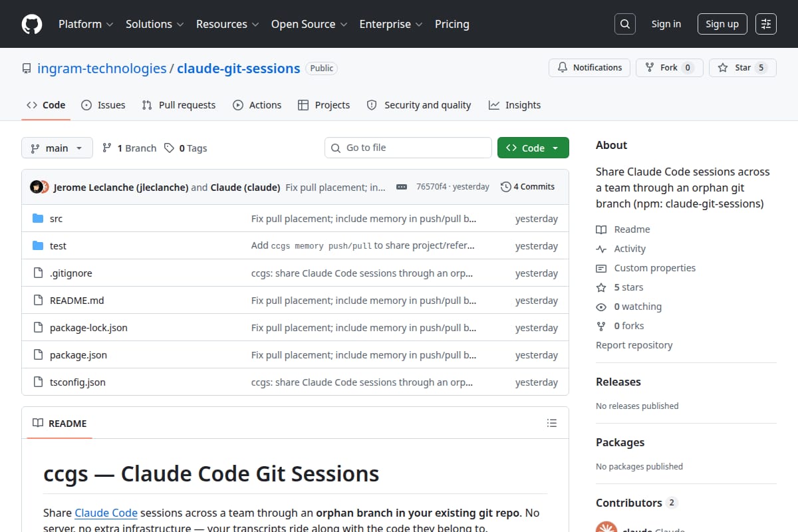Click the tsconfig.json file icon
Screen dimensions: 798x532
[38, 382]
